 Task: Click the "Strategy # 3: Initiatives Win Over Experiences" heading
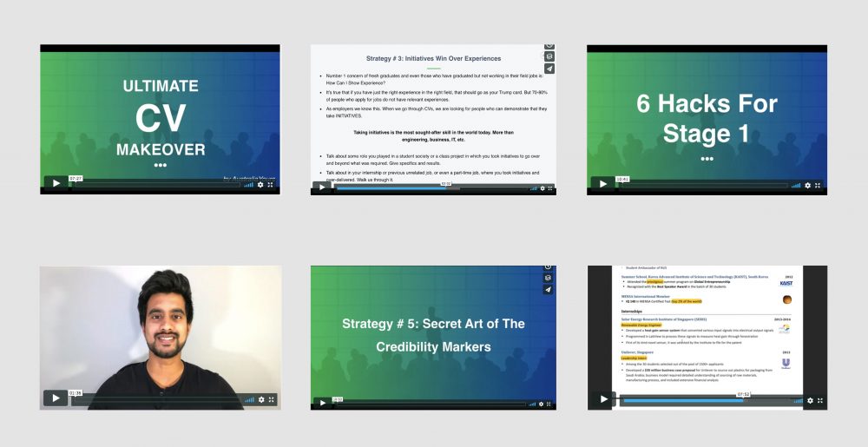pyautogui.click(x=433, y=58)
